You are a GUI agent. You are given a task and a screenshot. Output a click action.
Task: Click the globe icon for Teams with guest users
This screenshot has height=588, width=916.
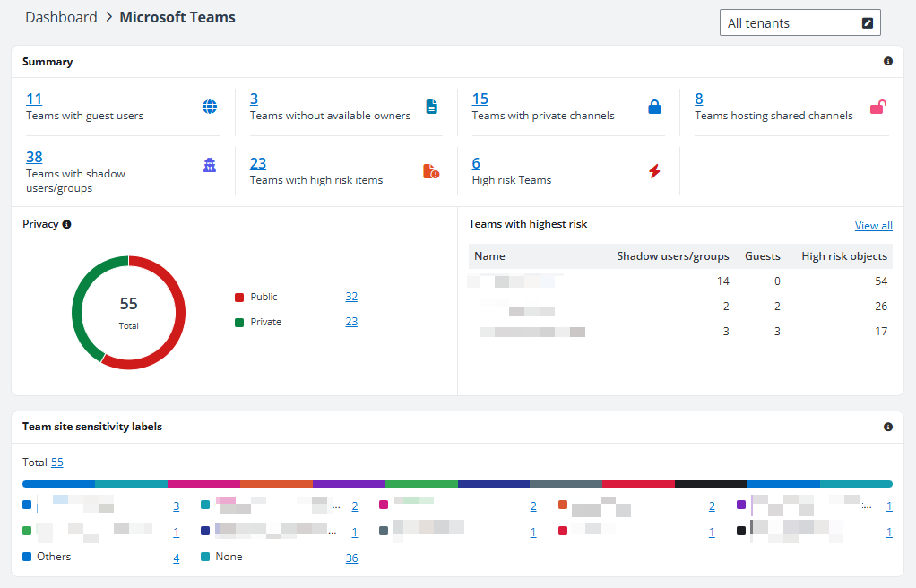click(210, 106)
